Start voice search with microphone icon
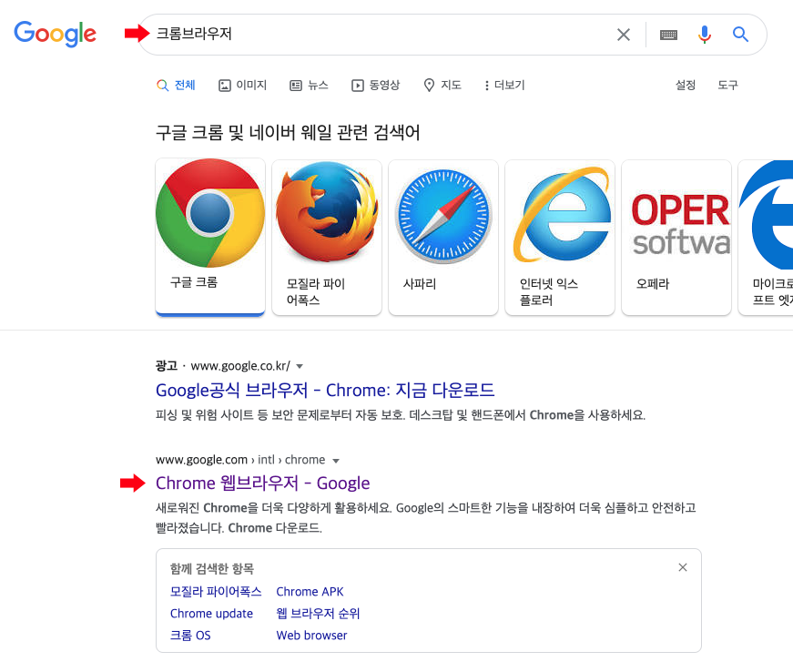The image size is (793, 672). pyautogui.click(x=705, y=35)
